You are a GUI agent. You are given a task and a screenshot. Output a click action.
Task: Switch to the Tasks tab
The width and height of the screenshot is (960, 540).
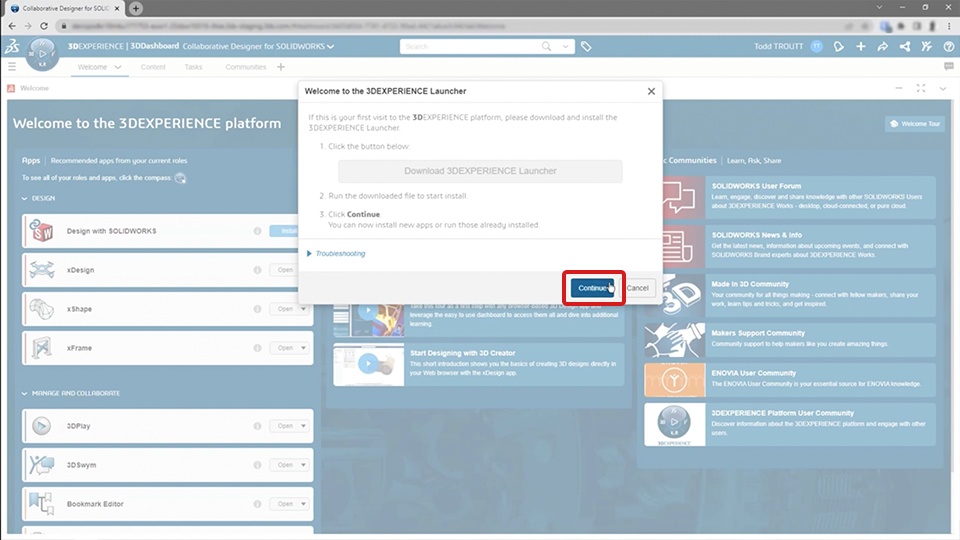pyautogui.click(x=193, y=67)
